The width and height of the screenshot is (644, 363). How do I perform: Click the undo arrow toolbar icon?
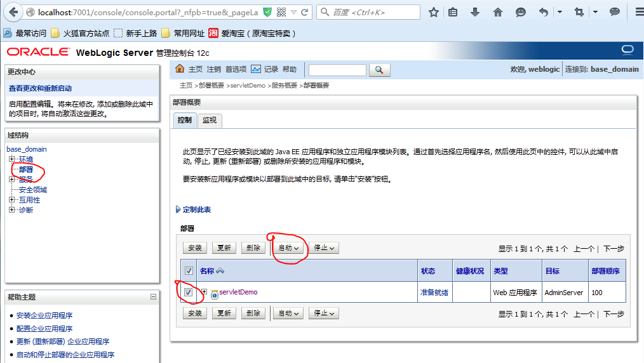click(544, 12)
